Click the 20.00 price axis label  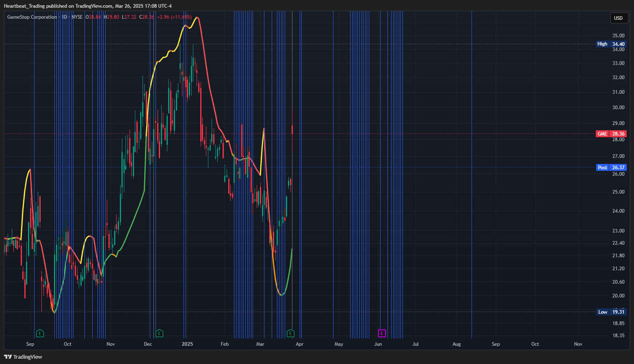[619, 296]
